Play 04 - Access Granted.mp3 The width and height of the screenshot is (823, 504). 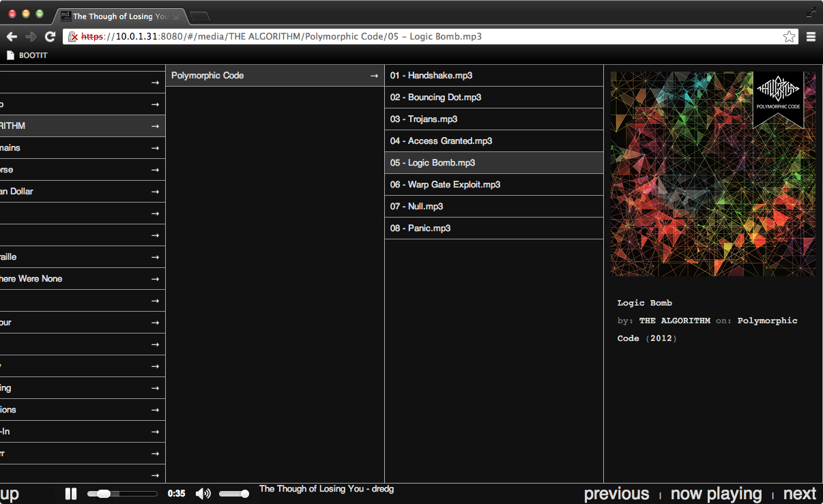(x=494, y=141)
